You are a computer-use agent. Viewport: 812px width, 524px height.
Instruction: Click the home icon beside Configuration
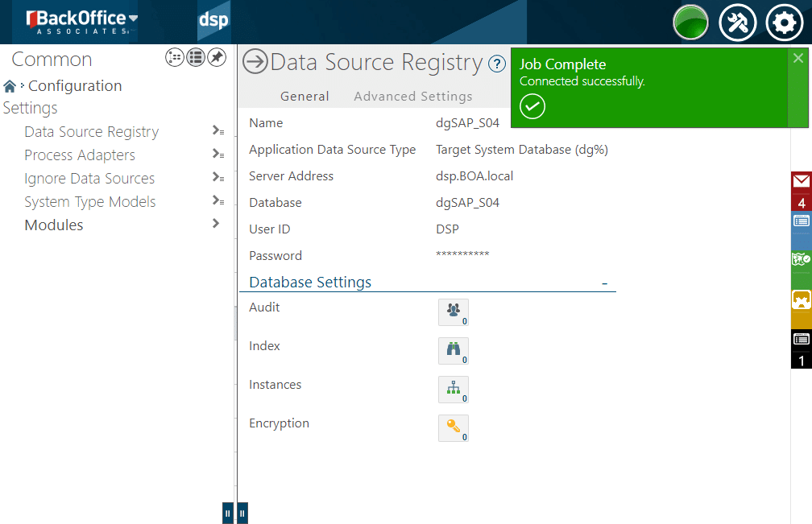[10, 86]
